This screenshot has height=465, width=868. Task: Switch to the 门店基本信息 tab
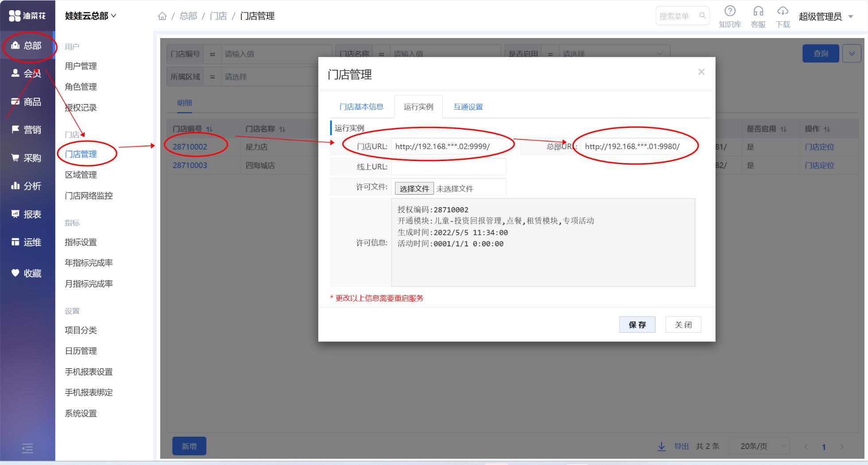click(361, 107)
